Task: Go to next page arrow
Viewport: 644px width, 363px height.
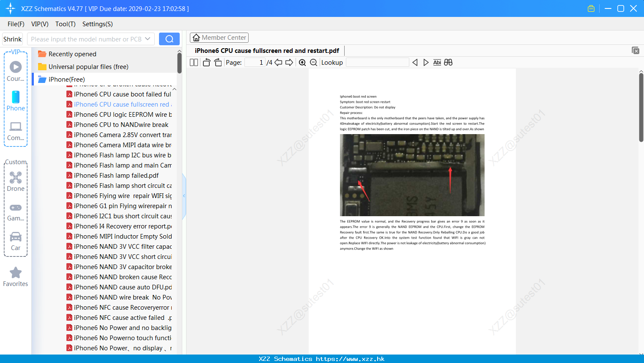Action: click(x=289, y=63)
